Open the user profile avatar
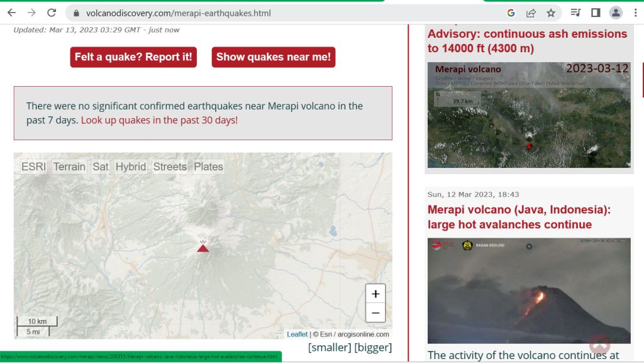Viewport: 644px width, 364px height. coord(616,13)
